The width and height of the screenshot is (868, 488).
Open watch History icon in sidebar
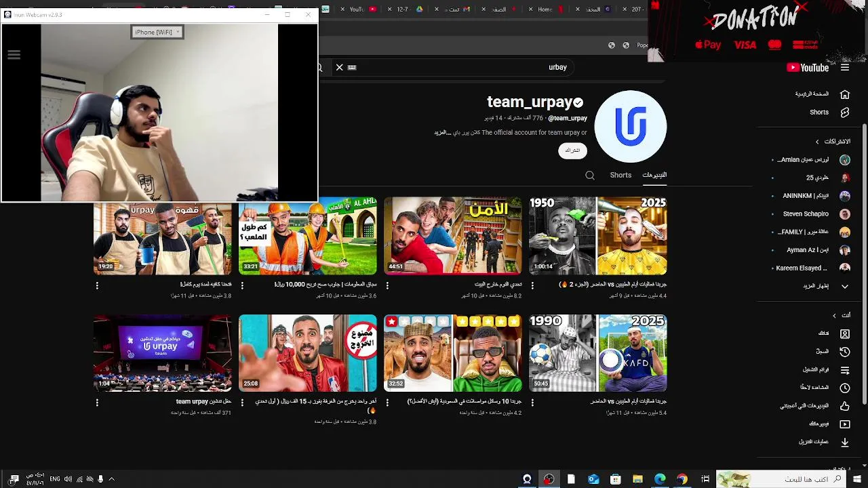point(845,352)
